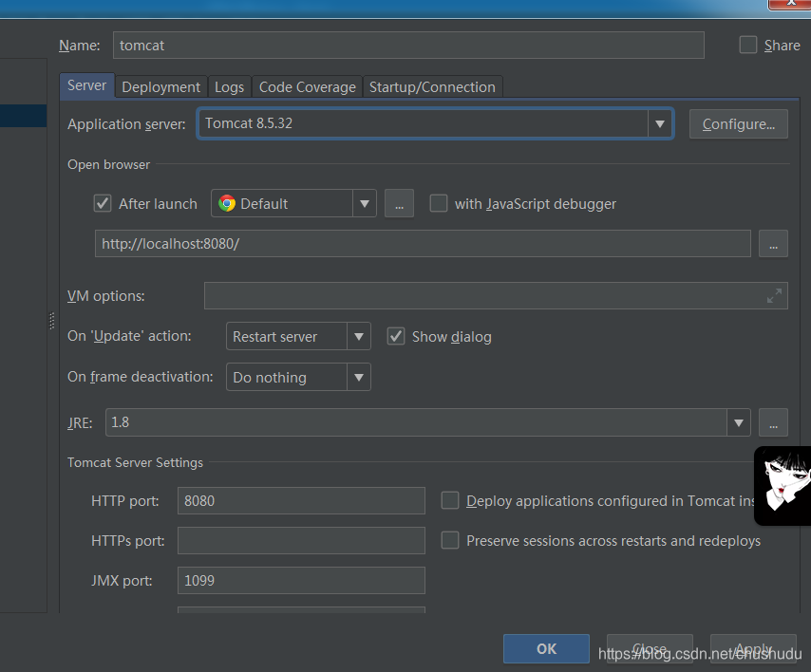This screenshot has width=811, height=672.
Task: Click the Chrome browser icon
Action: [x=227, y=203]
